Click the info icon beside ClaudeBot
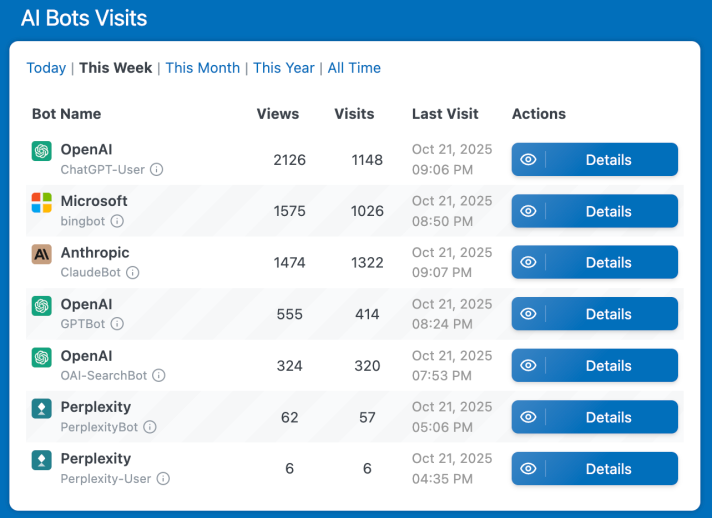 click(133, 273)
